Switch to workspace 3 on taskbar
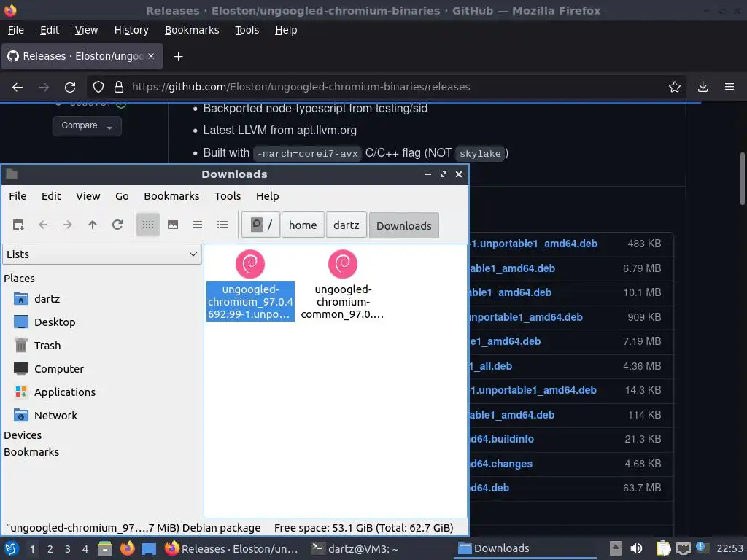This screenshot has height=560, width=747. click(x=68, y=549)
